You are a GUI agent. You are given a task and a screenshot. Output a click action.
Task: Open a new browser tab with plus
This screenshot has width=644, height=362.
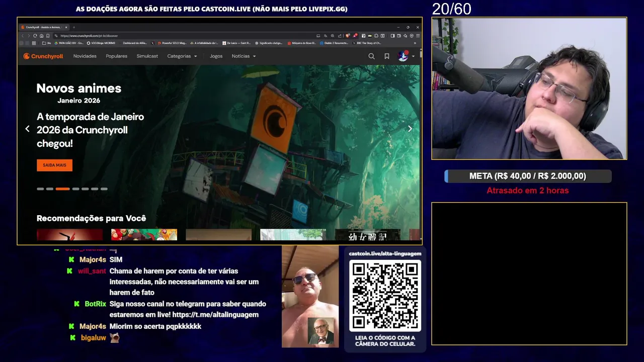(x=73, y=27)
